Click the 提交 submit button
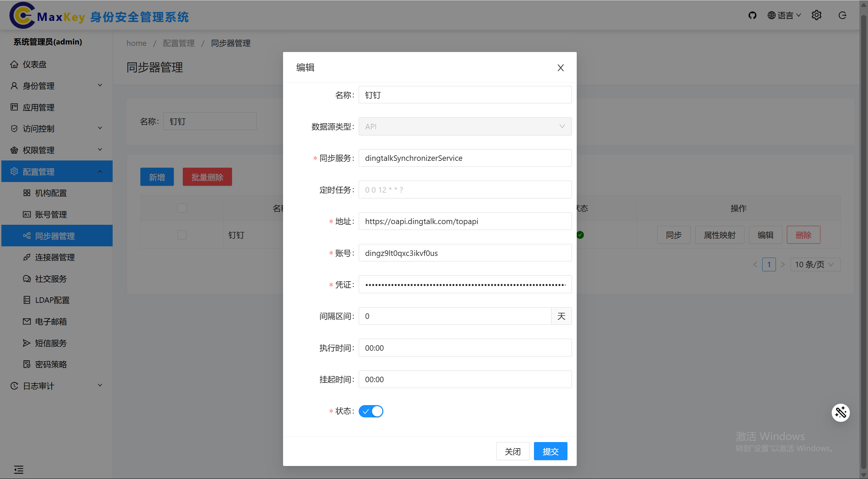Image resolution: width=868 pixels, height=479 pixels. click(x=550, y=451)
